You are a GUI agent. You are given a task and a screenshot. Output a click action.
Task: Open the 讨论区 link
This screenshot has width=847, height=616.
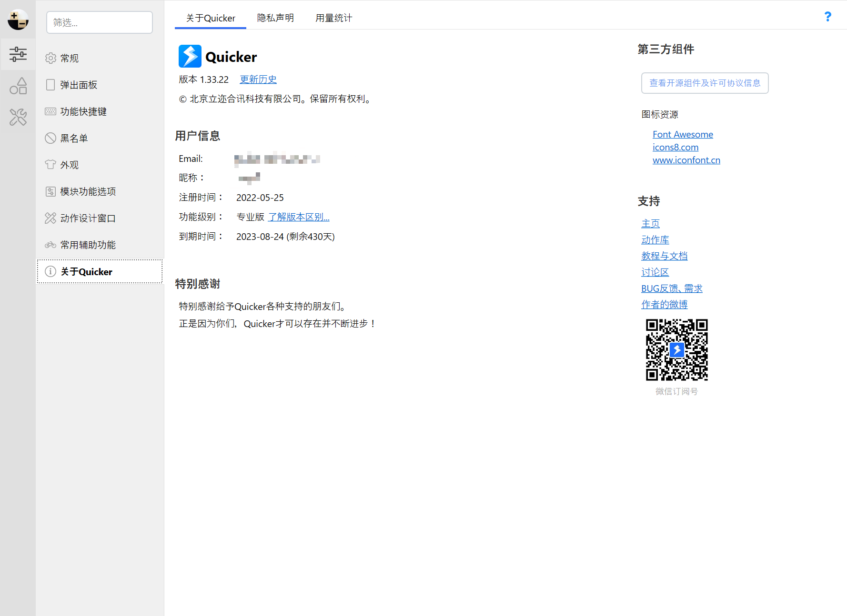pos(655,272)
